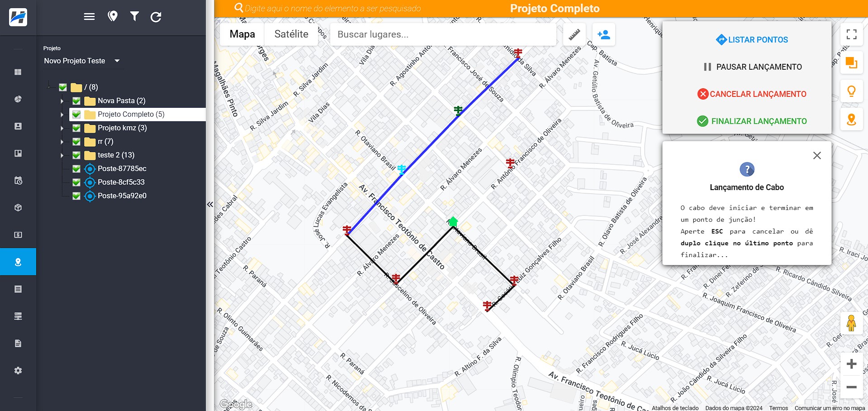
Task: Click the search magnifier icon in orange bar
Action: 239,8
